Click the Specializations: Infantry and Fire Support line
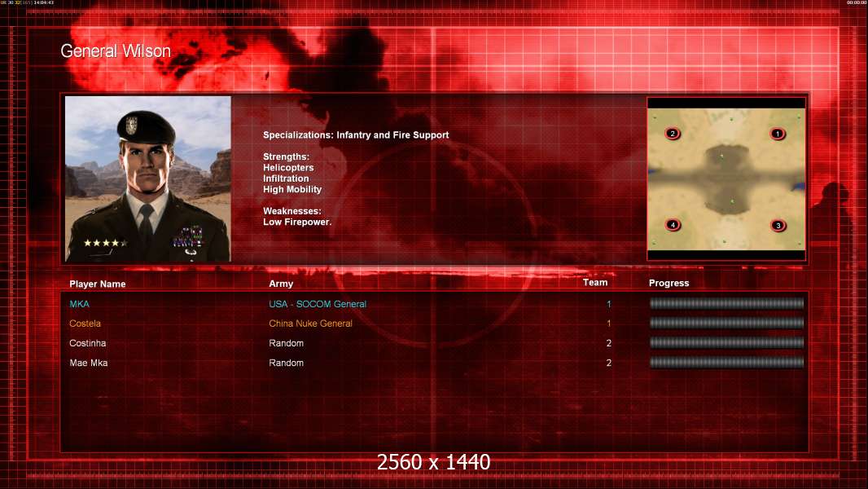 (355, 135)
